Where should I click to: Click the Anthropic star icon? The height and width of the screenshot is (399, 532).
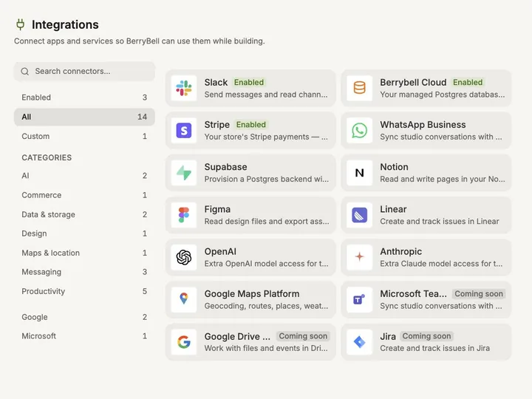coord(359,257)
